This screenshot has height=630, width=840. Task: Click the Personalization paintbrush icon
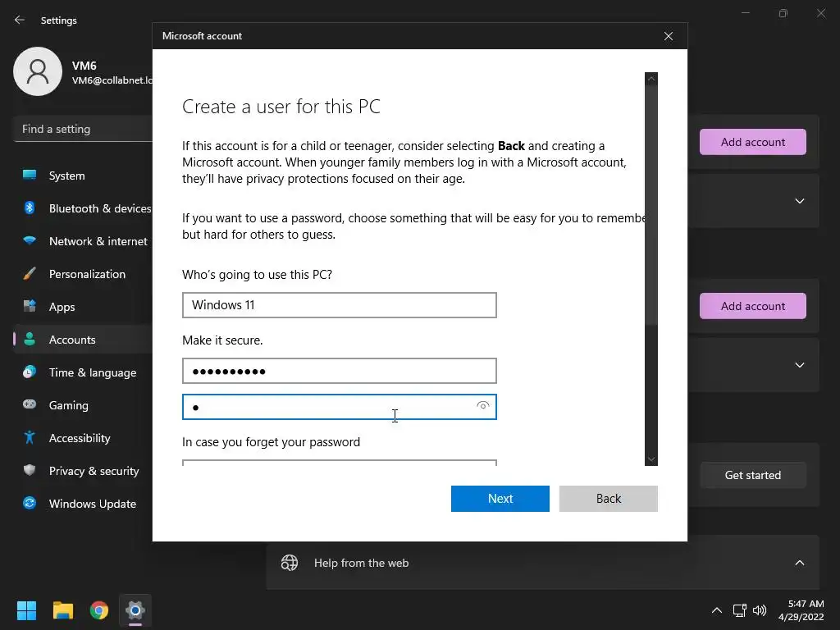click(x=30, y=274)
